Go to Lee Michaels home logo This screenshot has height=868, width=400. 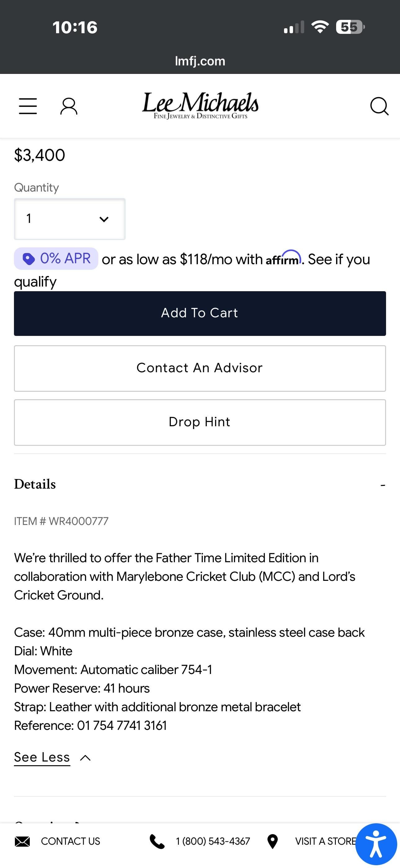200,106
